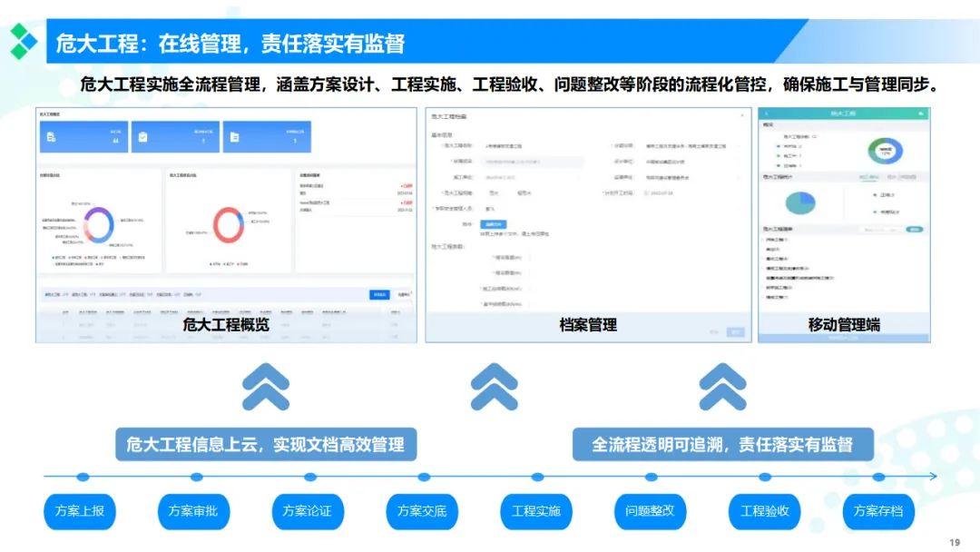Click the timeline dot above 问题整改
980x552 pixels.
click(x=652, y=477)
